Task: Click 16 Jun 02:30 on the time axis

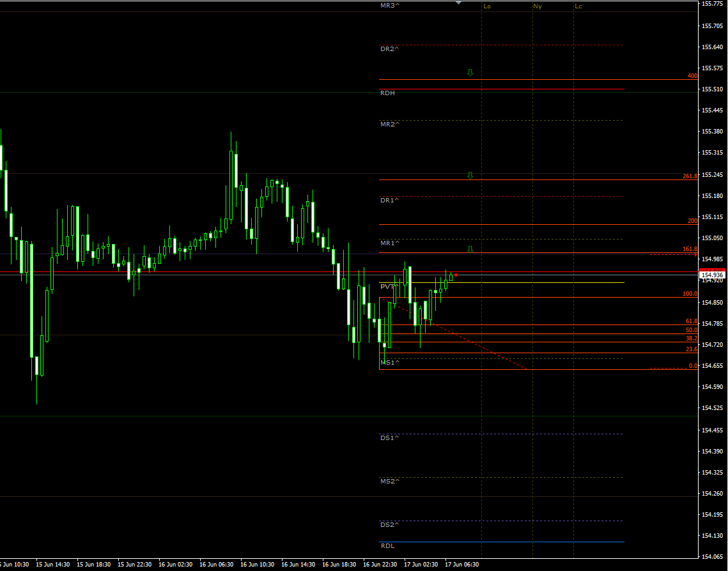Action: coord(176,565)
